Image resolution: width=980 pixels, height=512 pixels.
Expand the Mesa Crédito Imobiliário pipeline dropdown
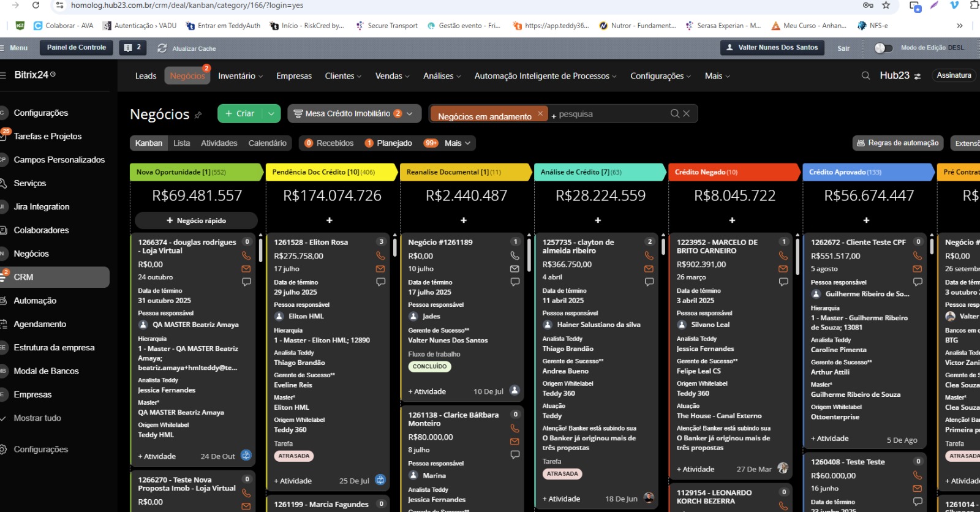pos(409,113)
